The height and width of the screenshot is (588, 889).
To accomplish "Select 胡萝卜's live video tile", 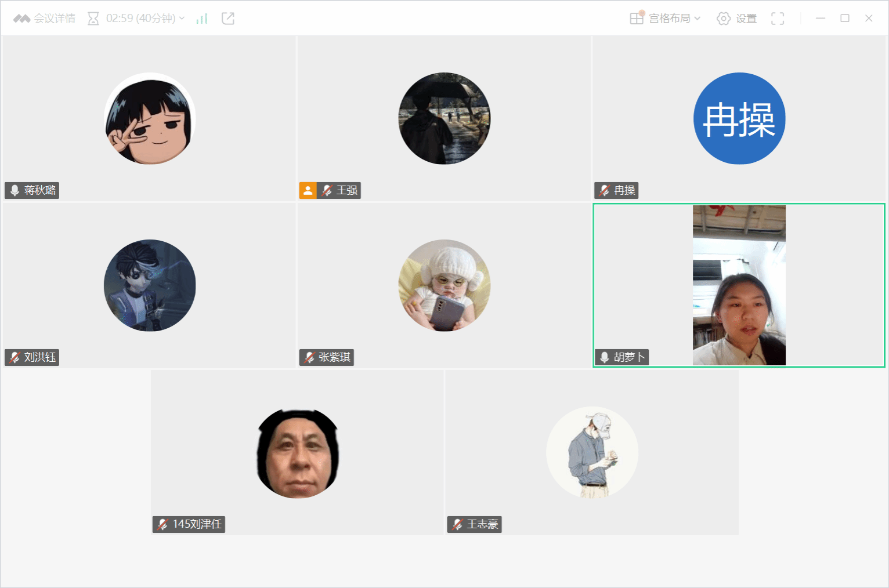I will [x=739, y=285].
